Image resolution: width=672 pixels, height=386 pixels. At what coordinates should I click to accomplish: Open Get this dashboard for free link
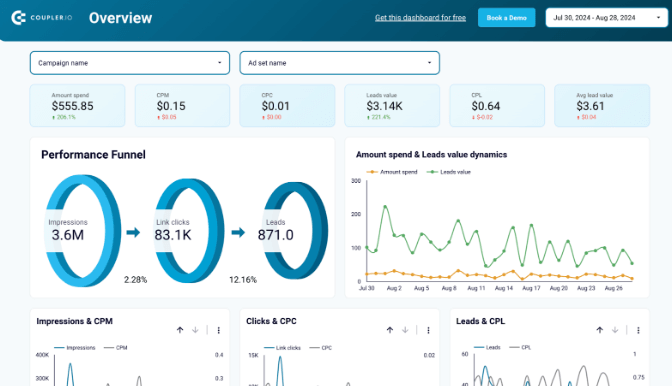click(420, 18)
